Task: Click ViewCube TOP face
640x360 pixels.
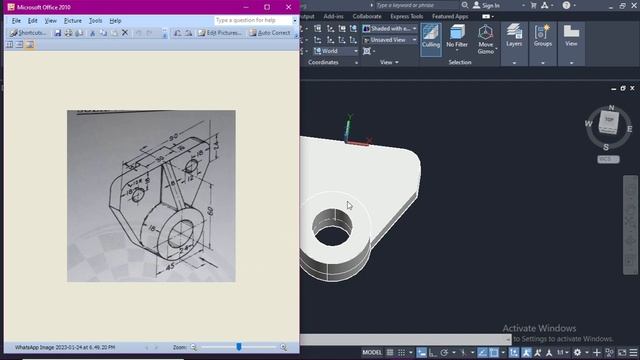Action: [609, 120]
